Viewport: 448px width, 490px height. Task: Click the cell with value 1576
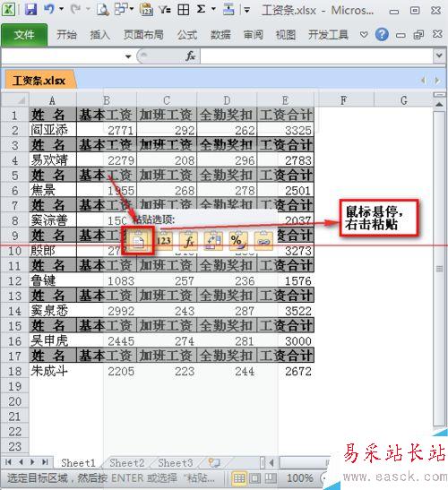[x=286, y=280]
